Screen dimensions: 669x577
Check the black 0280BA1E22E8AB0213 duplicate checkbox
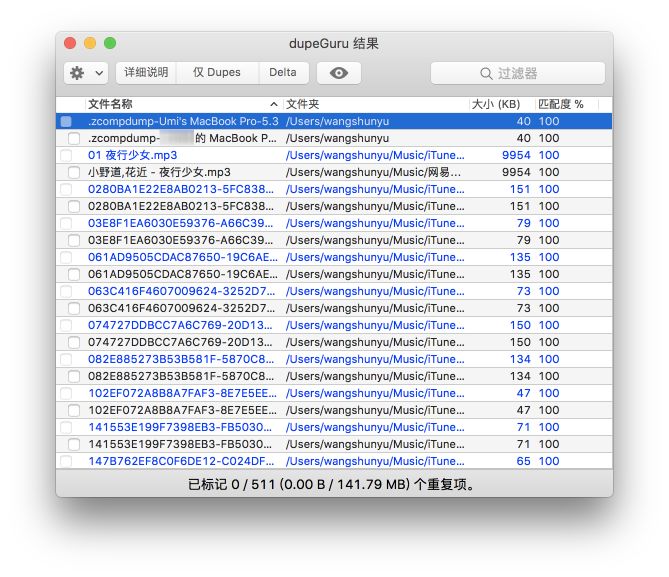tap(74, 207)
